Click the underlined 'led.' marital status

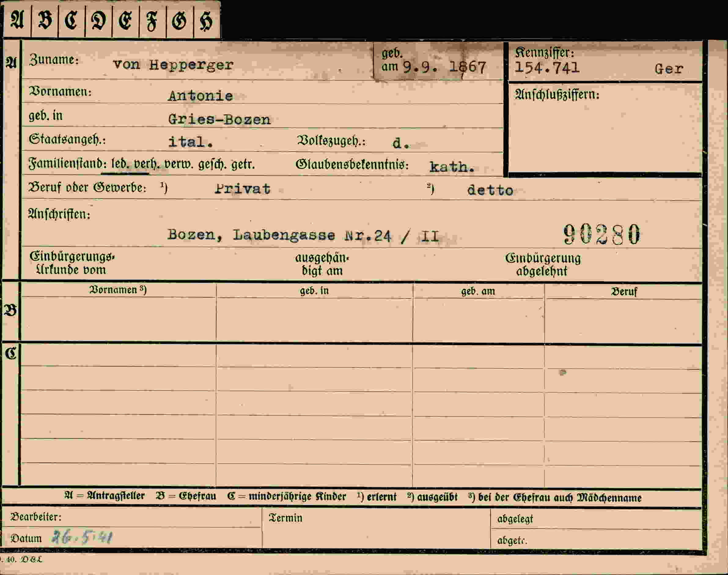120,164
